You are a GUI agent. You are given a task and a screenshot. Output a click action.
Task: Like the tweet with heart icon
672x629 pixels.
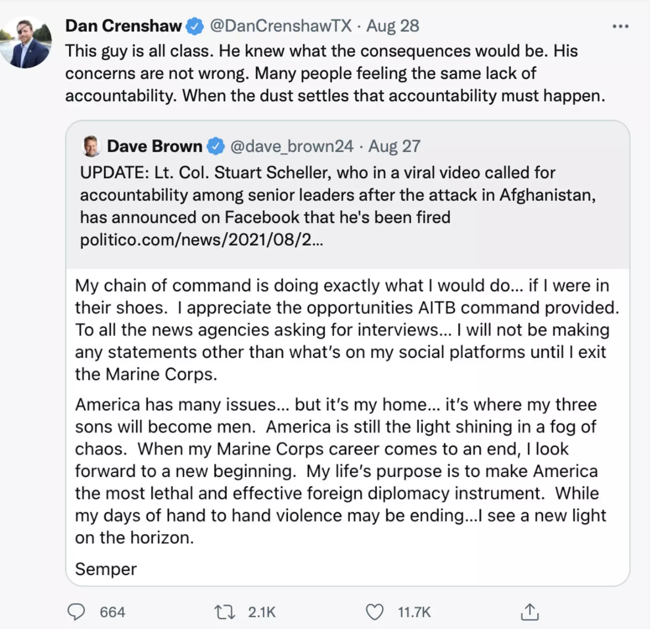(374, 612)
